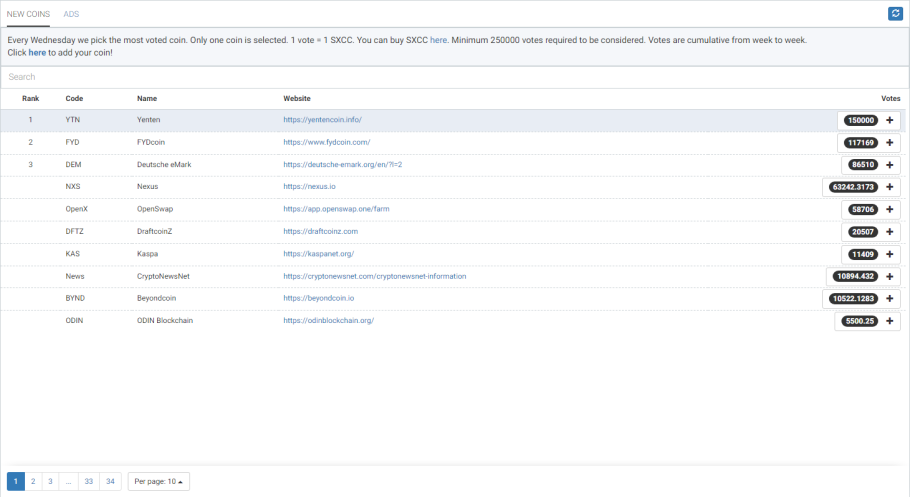Click the 117169 votes badge
Image resolution: width=910 pixels, height=497 pixels.
[861, 143]
